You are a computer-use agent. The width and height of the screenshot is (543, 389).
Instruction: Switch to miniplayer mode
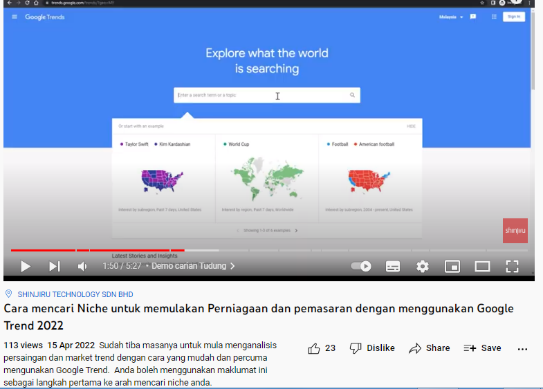(x=452, y=266)
